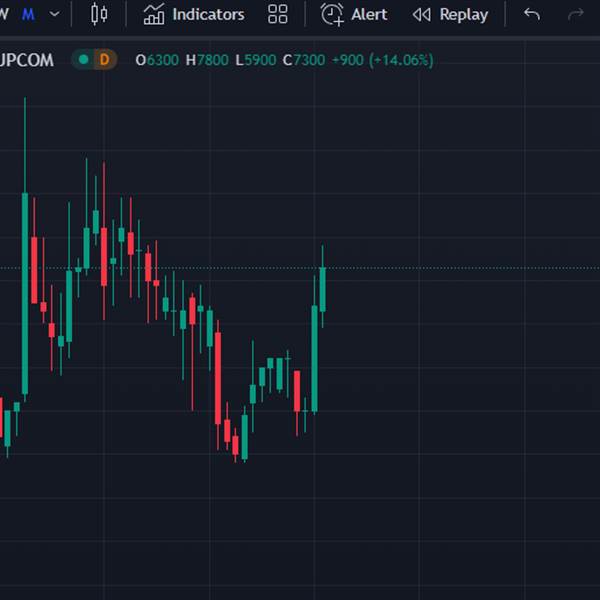Viewport: 600px width, 600px height.
Task: Click the close value C7300
Action: 304,60
